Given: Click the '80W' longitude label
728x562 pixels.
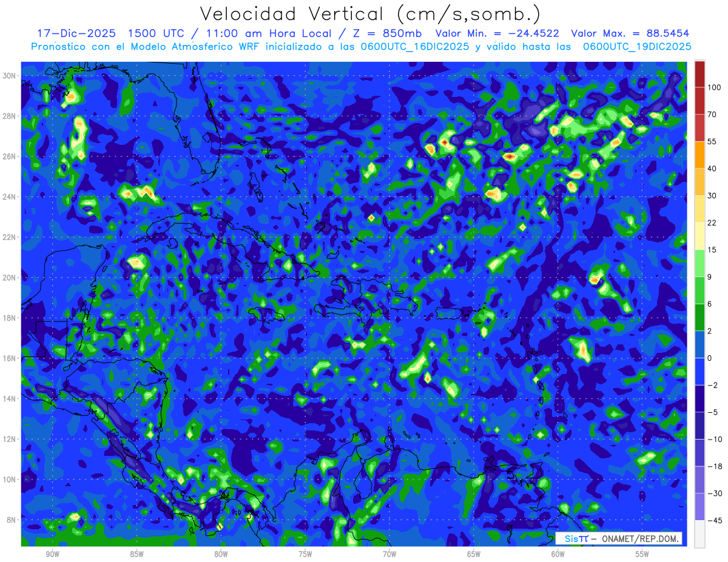Looking at the screenshot, I should (x=221, y=554).
